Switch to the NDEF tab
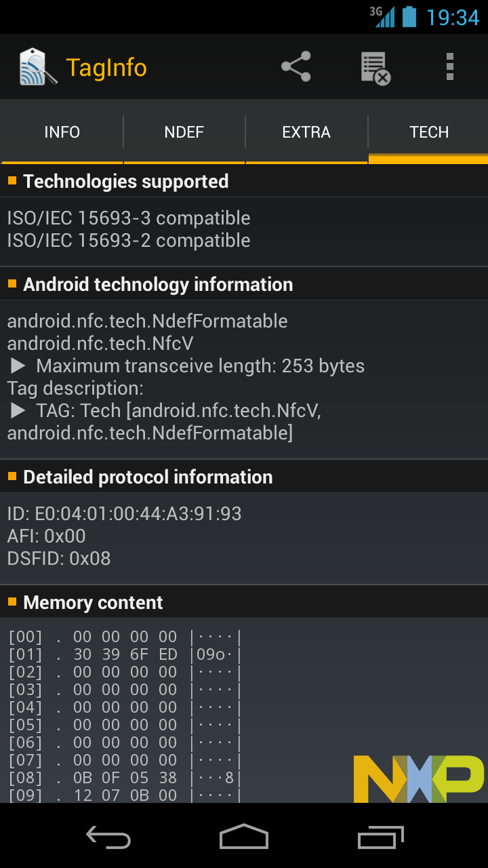This screenshot has width=488, height=868. 184,132
